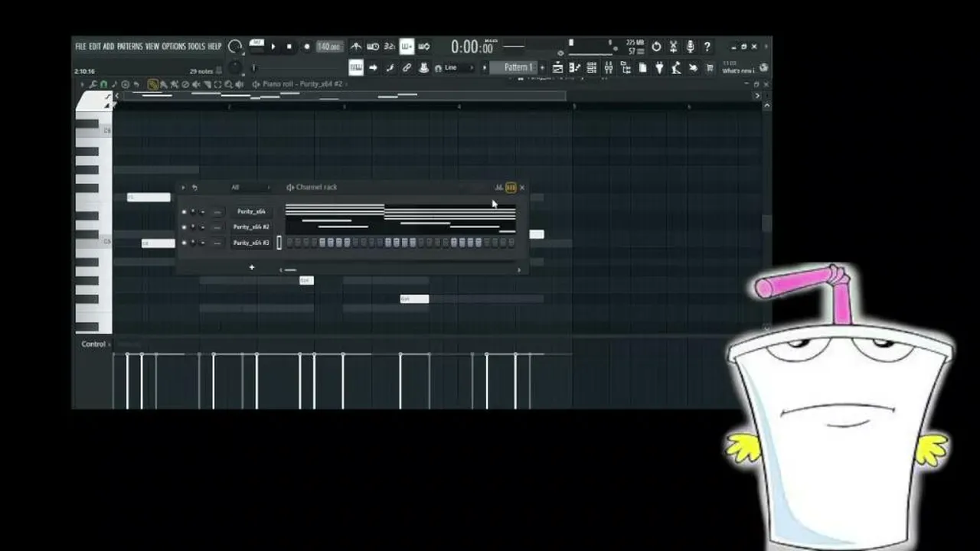The width and height of the screenshot is (980, 551).
Task: Select the Paint brush tool in piano roll
Action: point(164,84)
